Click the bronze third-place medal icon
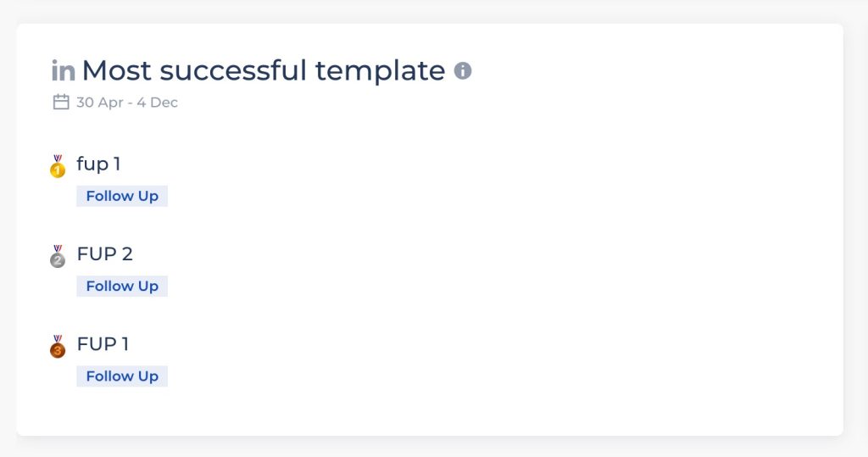The width and height of the screenshot is (868, 457). pos(58,347)
